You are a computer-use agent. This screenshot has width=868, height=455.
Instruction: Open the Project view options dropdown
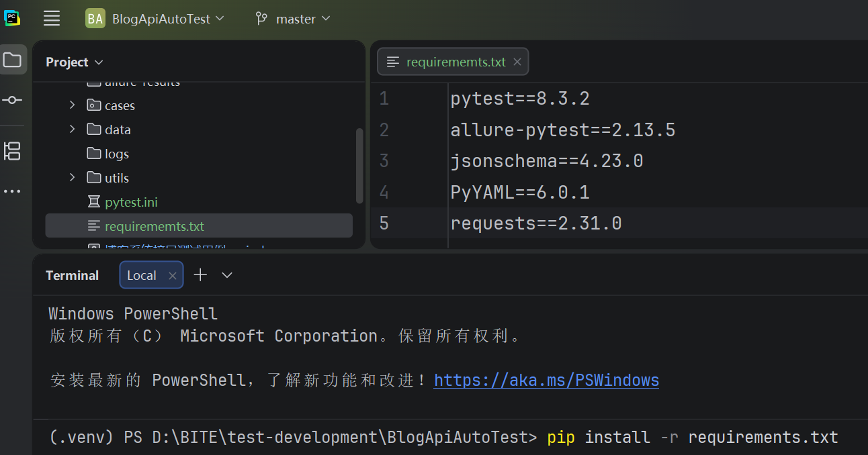pyautogui.click(x=74, y=62)
